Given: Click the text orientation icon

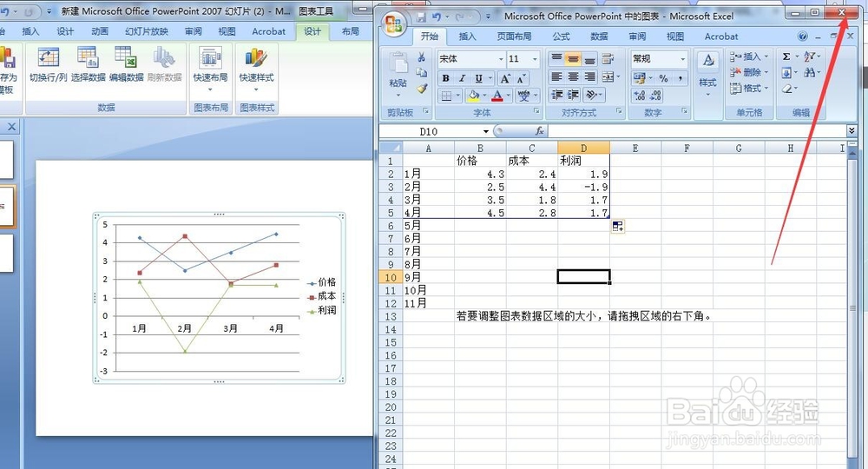Looking at the screenshot, I should coord(591,96).
